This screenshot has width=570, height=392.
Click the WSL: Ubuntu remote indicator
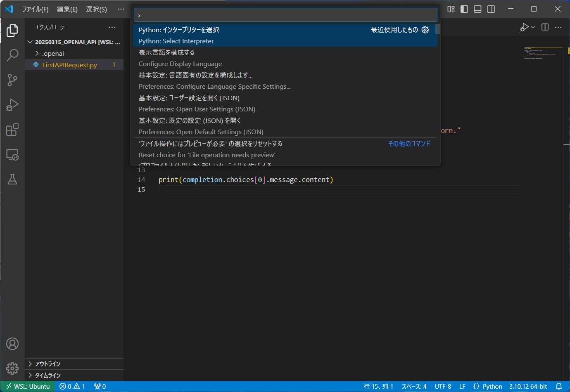28,387
